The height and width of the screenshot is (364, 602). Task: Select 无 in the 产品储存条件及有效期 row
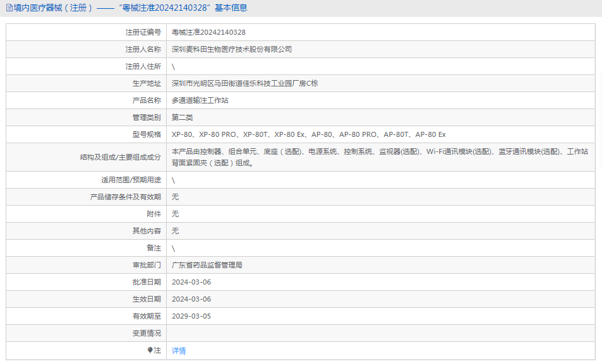tap(175, 197)
